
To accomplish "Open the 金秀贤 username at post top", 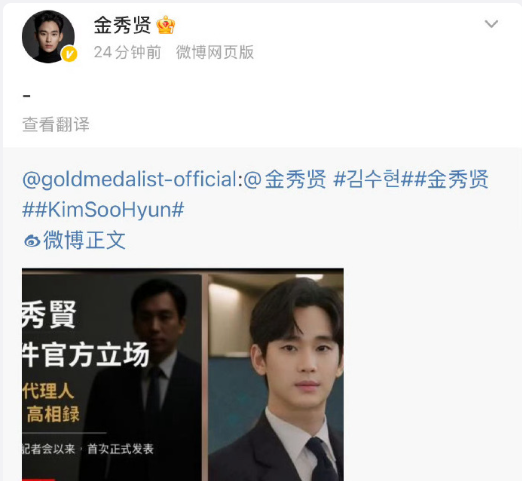I will [122, 25].
